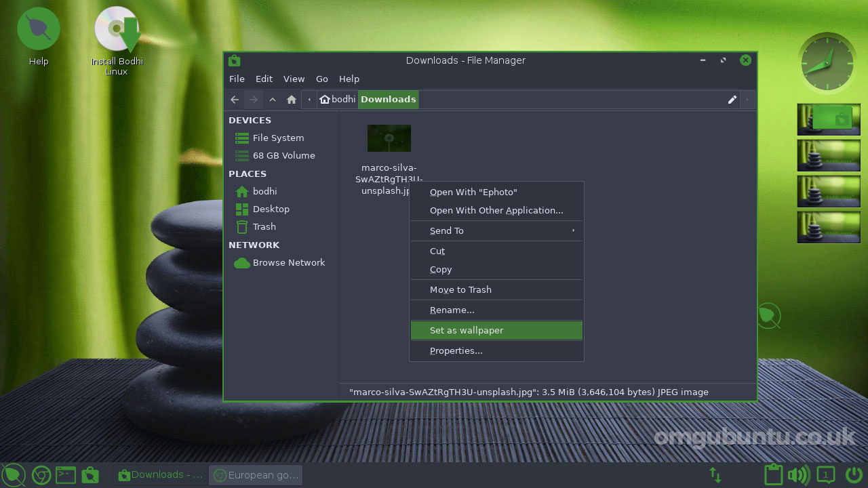Open the Go menu in menu bar
868x488 pixels.
[322, 79]
